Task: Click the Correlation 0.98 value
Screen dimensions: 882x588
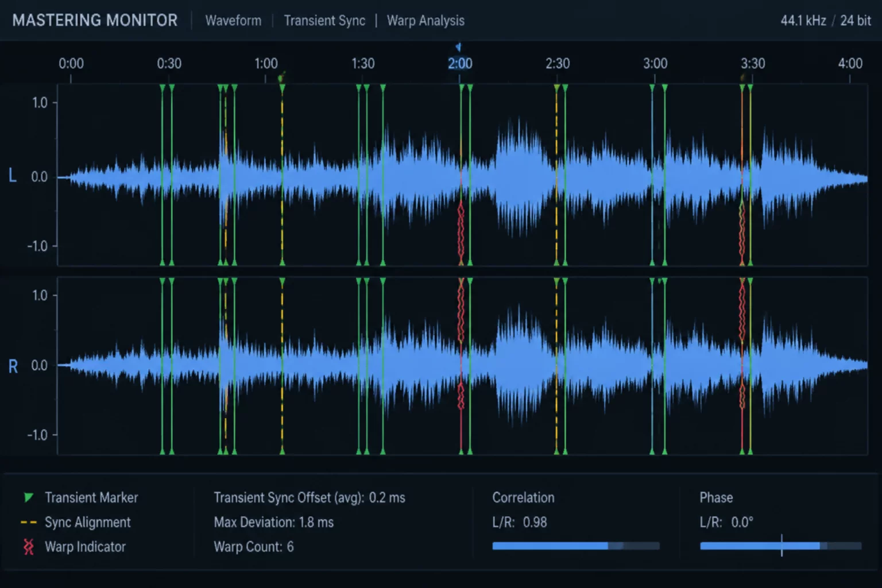Action: [535, 522]
